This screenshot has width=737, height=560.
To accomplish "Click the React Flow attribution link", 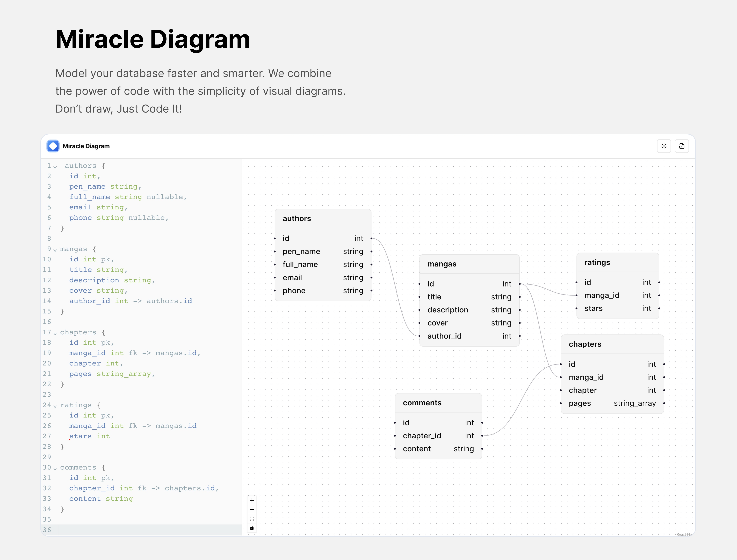I will [x=684, y=534].
